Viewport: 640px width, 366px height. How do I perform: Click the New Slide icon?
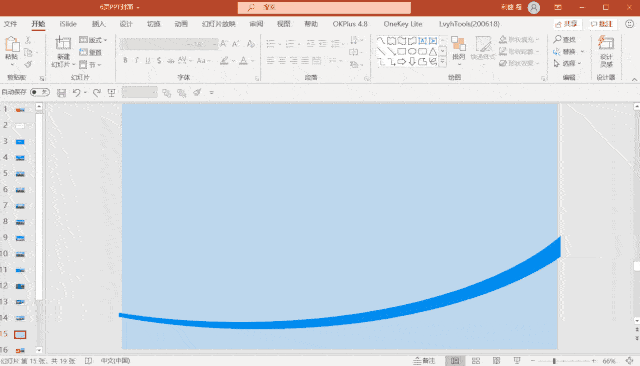tap(63, 43)
